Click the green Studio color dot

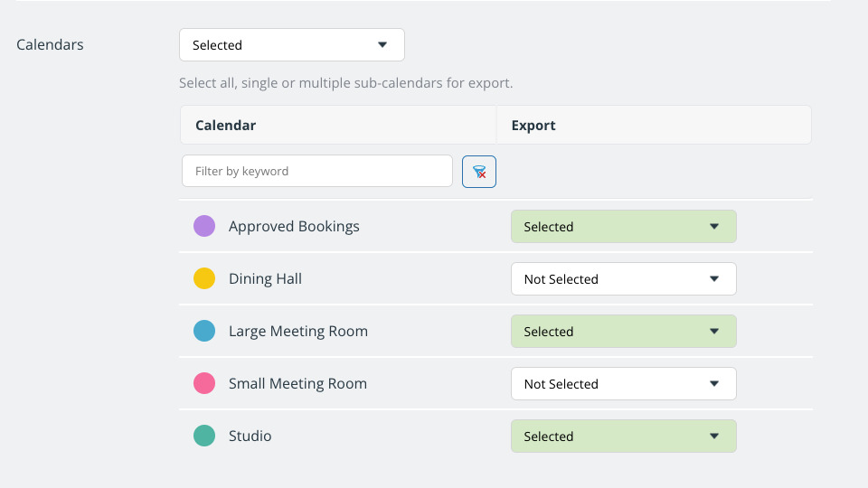click(204, 436)
